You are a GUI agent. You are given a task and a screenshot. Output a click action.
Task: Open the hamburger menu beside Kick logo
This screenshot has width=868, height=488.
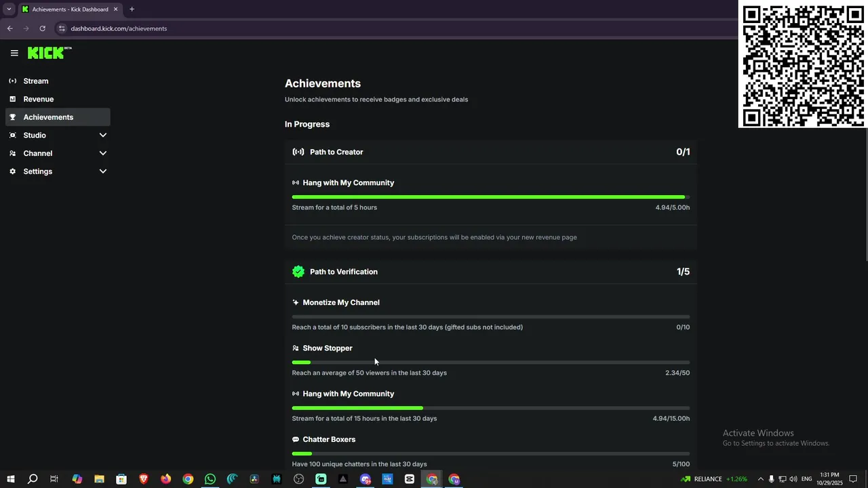[14, 53]
